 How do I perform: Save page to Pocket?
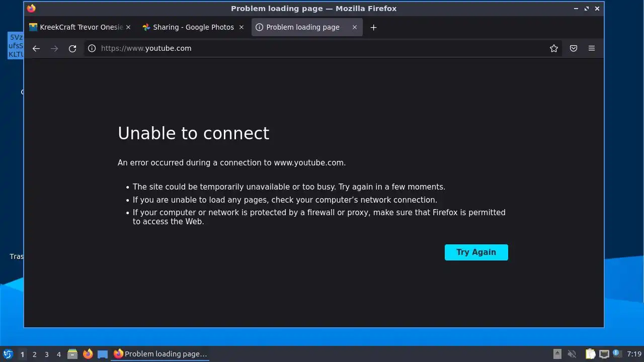click(574, 48)
